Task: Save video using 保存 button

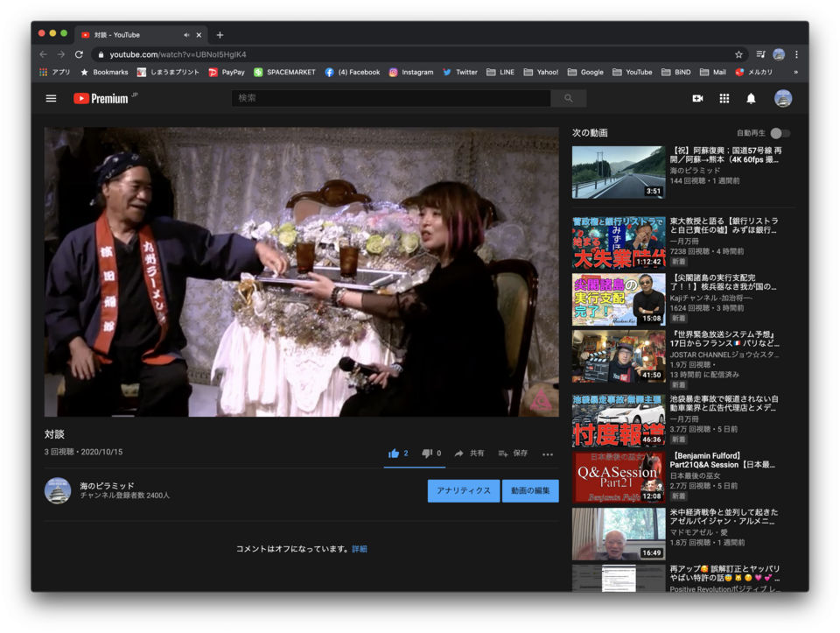Action: point(513,454)
